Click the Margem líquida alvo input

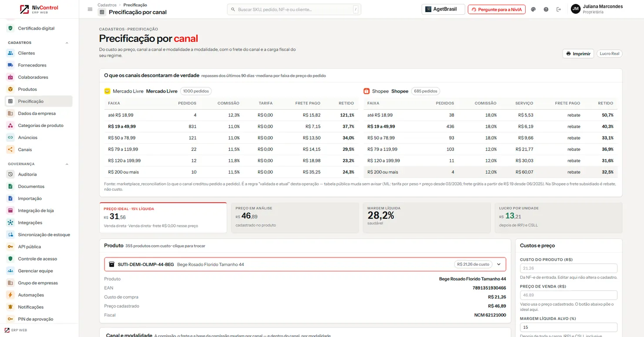tap(569, 327)
